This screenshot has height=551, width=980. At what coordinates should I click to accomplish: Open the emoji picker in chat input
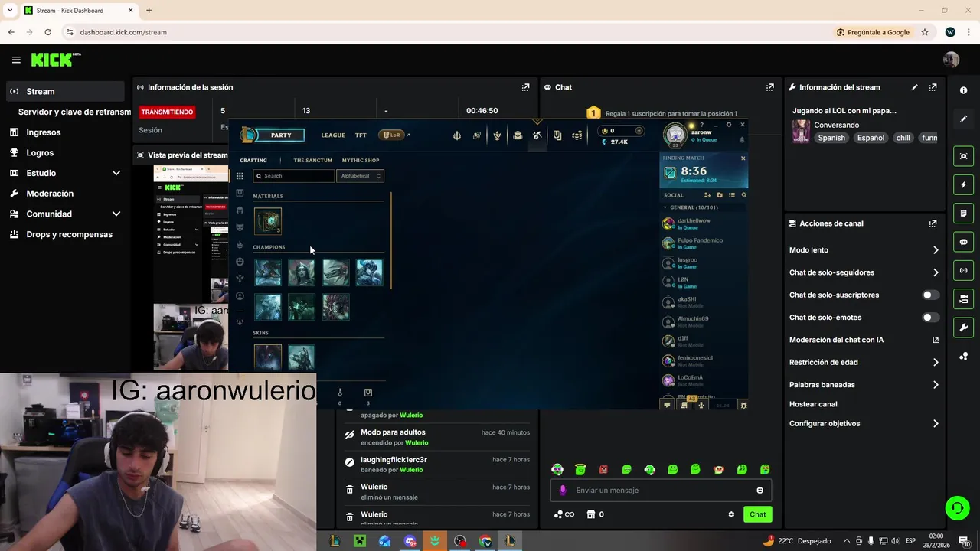click(759, 491)
